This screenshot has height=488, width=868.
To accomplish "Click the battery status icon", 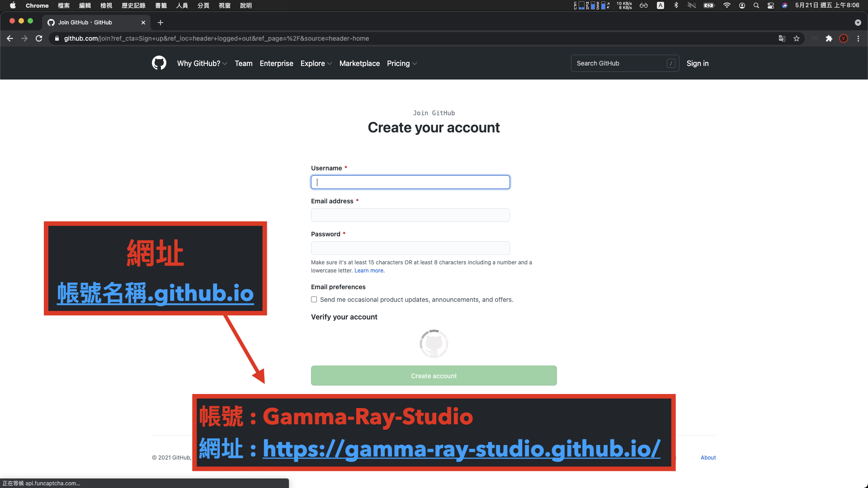I will click(709, 5).
